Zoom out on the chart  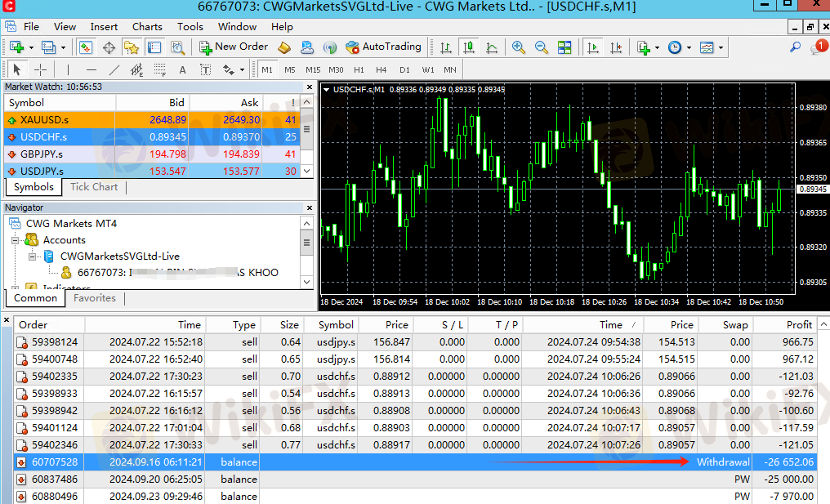(541, 47)
